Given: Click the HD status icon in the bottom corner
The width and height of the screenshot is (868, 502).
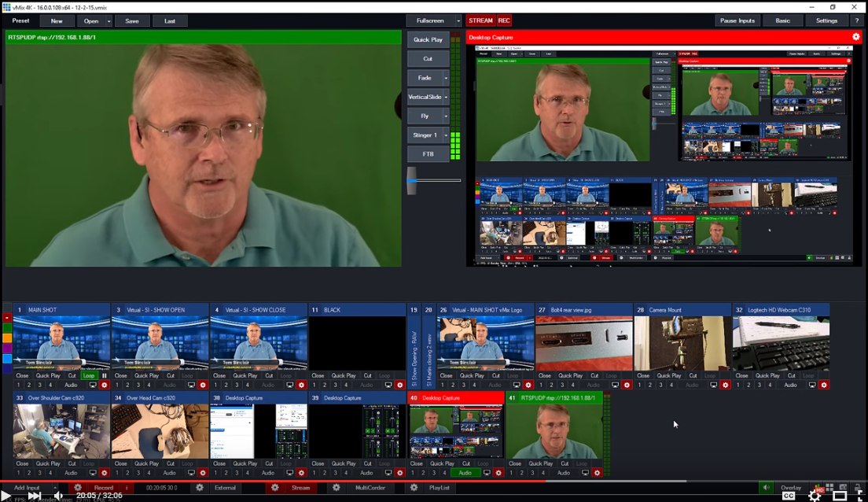Looking at the screenshot, I should coord(819,489).
